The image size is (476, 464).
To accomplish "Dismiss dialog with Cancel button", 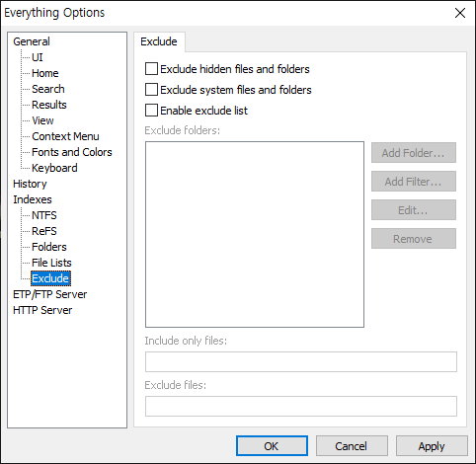I will coord(352,446).
